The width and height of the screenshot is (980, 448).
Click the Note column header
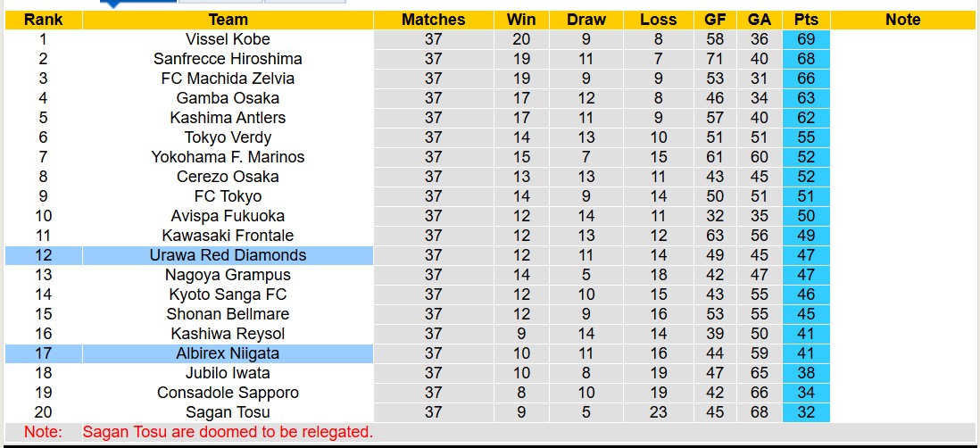coord(903,20)
